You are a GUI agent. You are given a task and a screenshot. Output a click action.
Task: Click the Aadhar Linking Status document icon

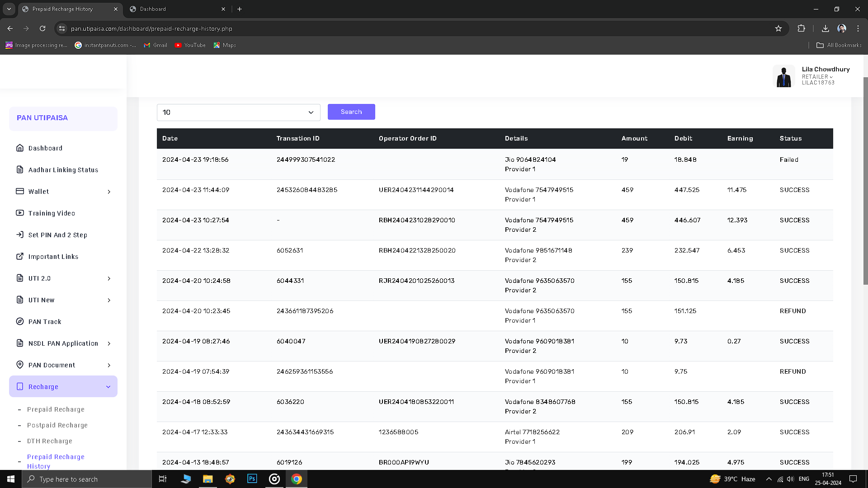pos(20,170)
